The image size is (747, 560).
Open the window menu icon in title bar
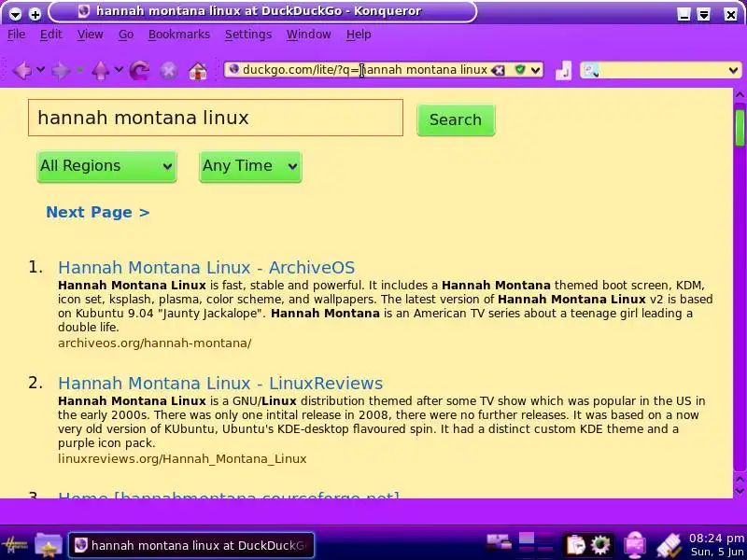(x=15, y=14)
